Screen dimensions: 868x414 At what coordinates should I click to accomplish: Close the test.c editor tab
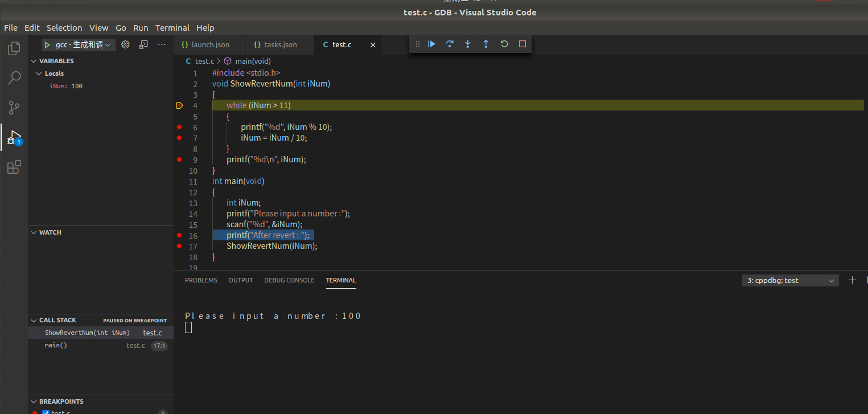(x=373, y=45)
